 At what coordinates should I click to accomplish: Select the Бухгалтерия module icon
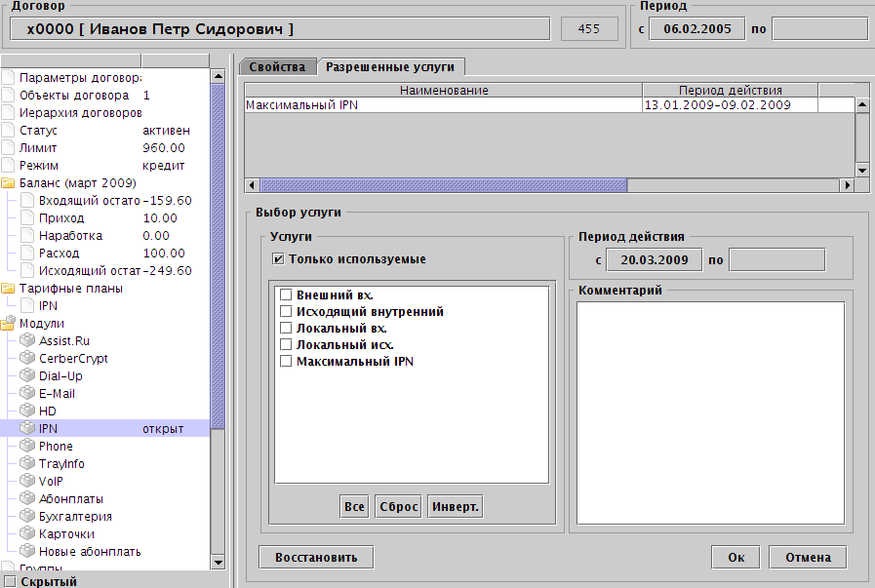pyautogui.click(x=27, y=517)
